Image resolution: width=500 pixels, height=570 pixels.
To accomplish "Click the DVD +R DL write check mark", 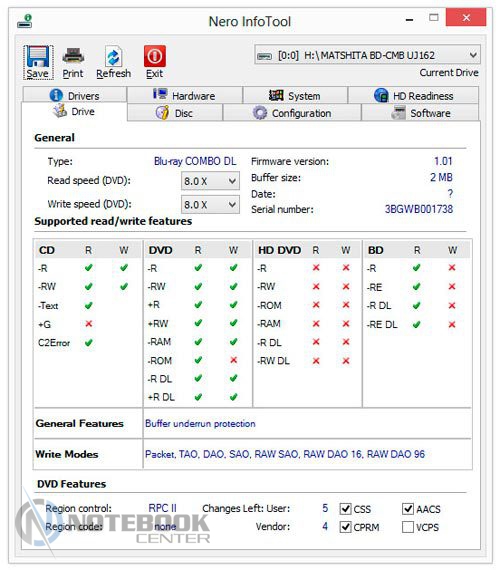I will click(233, 397).
